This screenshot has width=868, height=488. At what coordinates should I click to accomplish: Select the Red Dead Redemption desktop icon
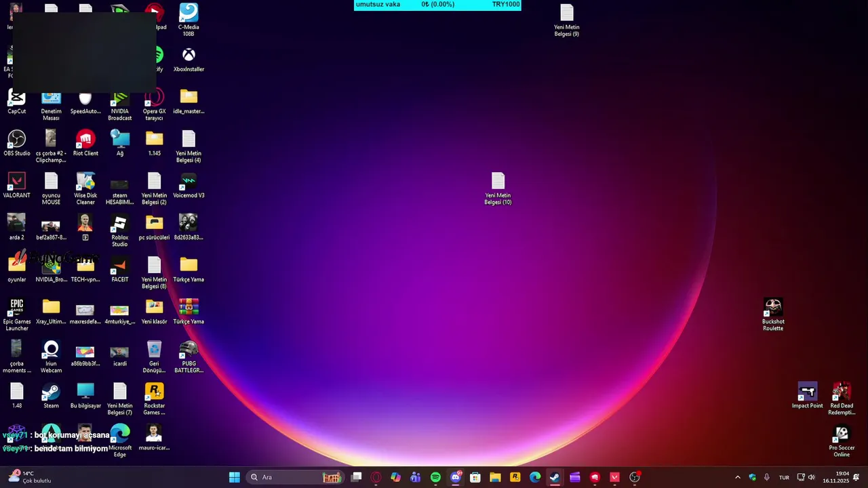[842, 399]
